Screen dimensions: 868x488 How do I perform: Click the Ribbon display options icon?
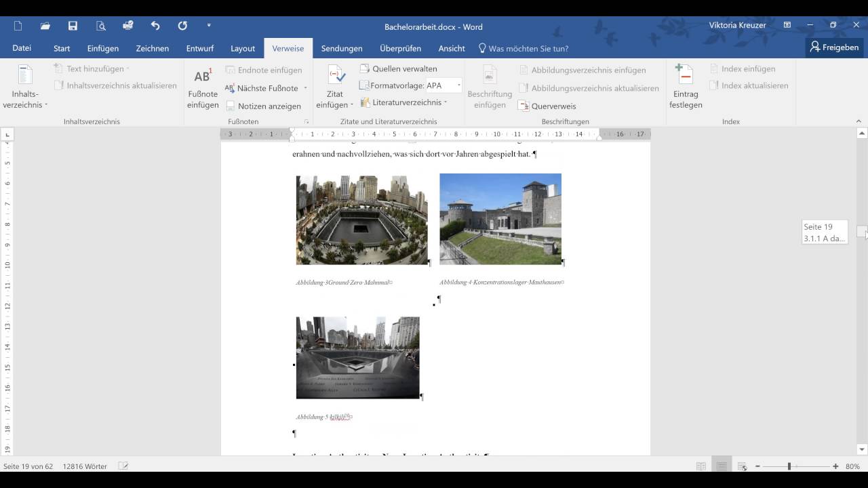pyautogui.click(x=787, y=26)
